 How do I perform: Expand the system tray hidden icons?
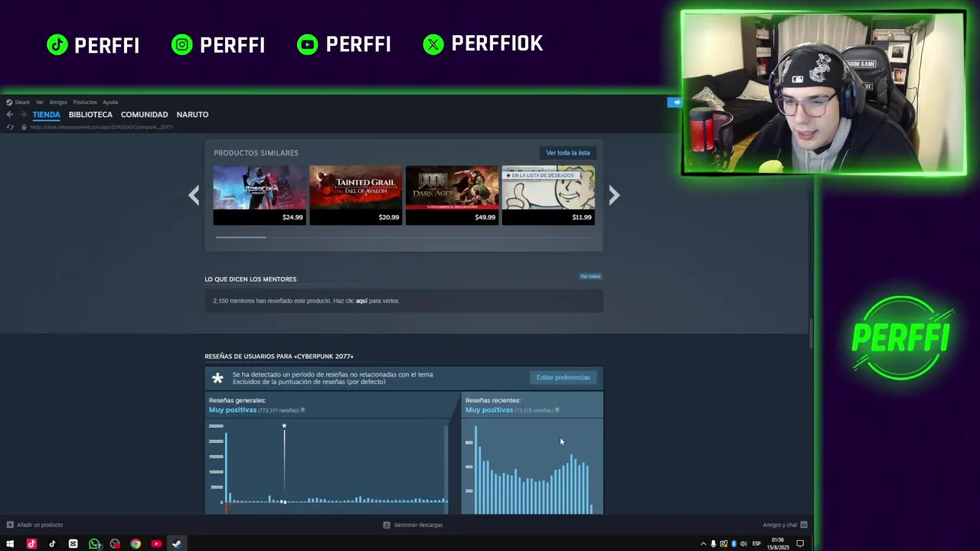click(703, 544)
